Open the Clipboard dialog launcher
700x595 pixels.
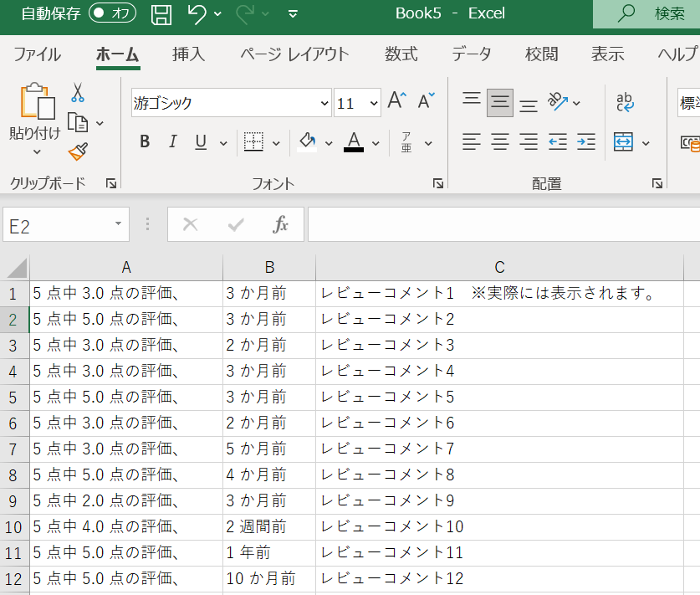coord(110,183)
